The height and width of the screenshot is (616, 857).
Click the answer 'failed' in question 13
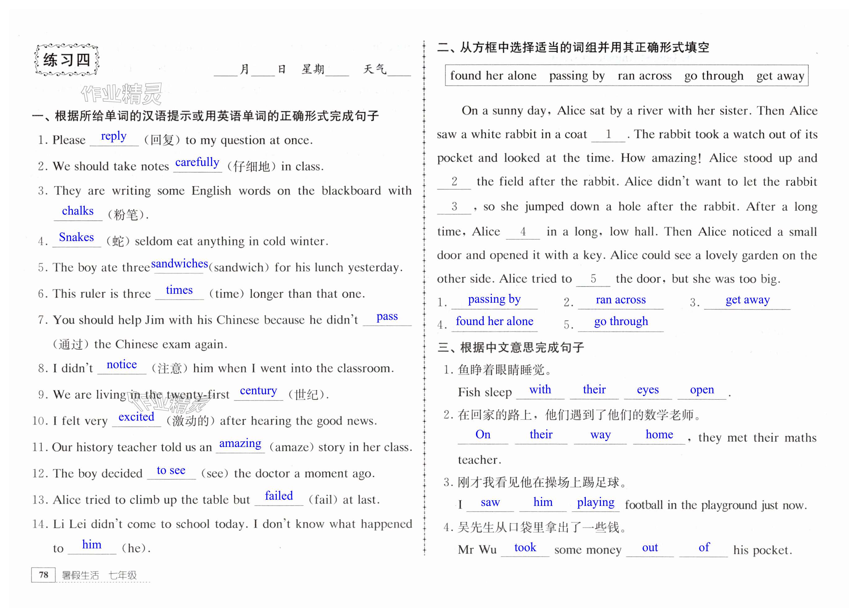279,496
